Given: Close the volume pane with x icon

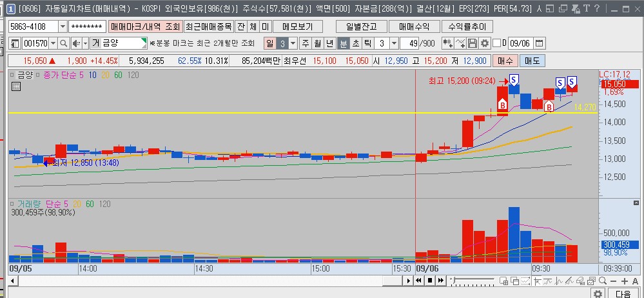Looking at the screenshot, I should (x=636, y=203).
